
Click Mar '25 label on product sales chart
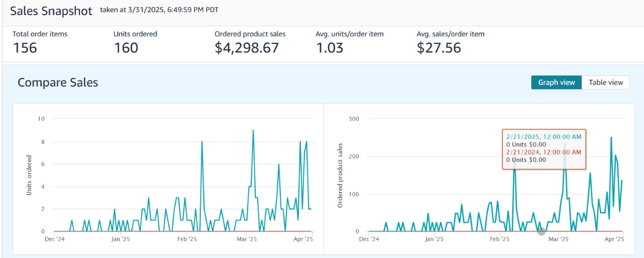[557, 239]
